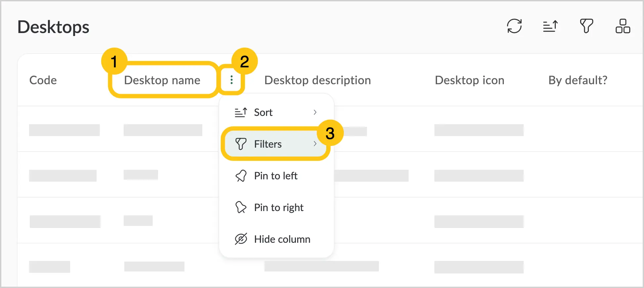Open the sort icon in the top toolbar
Screen dimensions: 644x288
click(x=550, y=26)
